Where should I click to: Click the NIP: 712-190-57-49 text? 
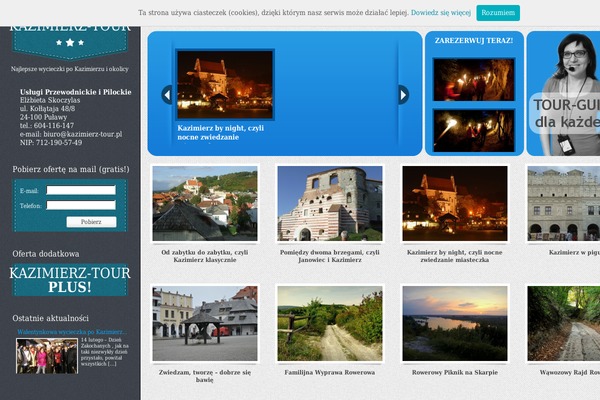tap(51, 143)
